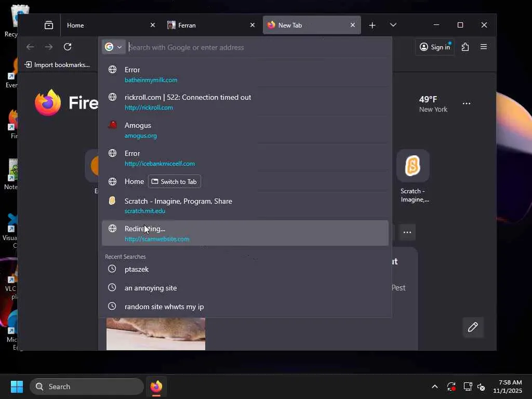Click the taskbar Search box
The height and width of the screenshot is (399, 532).
tap(87, 387)
